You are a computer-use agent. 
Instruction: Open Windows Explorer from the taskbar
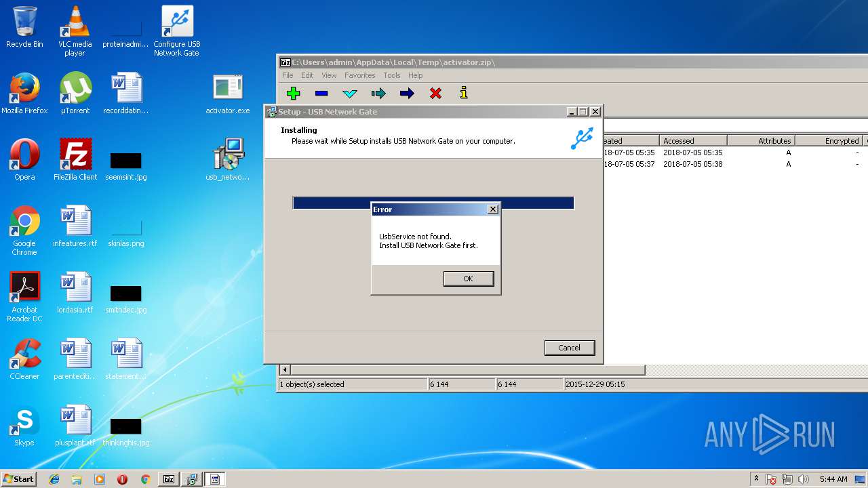tap(77, 479)
